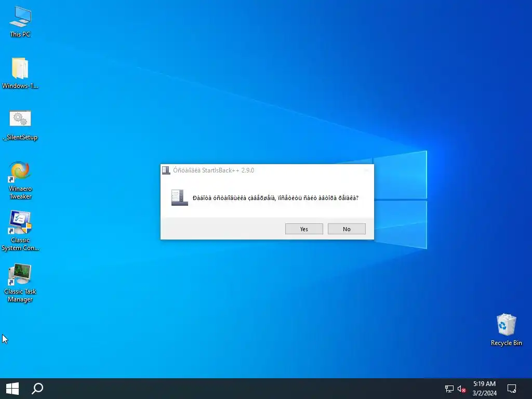The width and height of the screenshot is (532, 399).
Task: Click the StartIsBack++ 2.9.0 dialog title text
Action: 214,170
